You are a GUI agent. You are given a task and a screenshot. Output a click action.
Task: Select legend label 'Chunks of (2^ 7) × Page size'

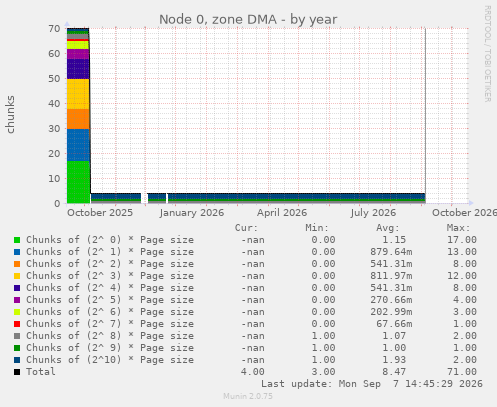tap(110, 324)
